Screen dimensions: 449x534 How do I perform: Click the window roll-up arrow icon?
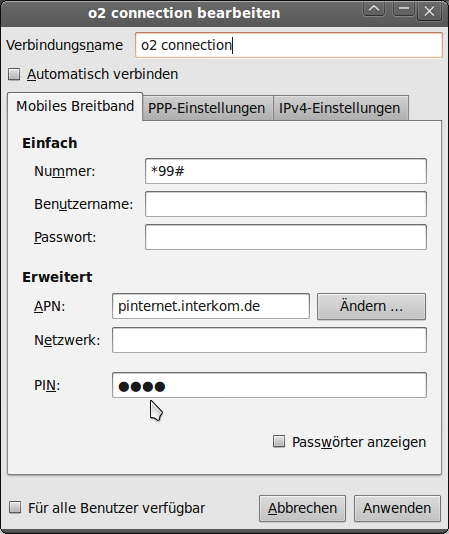[x=374, y=9]
